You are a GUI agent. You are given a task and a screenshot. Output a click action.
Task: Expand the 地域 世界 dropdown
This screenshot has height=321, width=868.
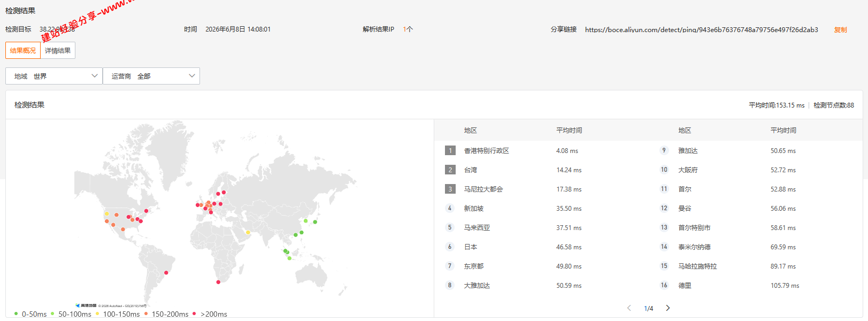(53, 76)
